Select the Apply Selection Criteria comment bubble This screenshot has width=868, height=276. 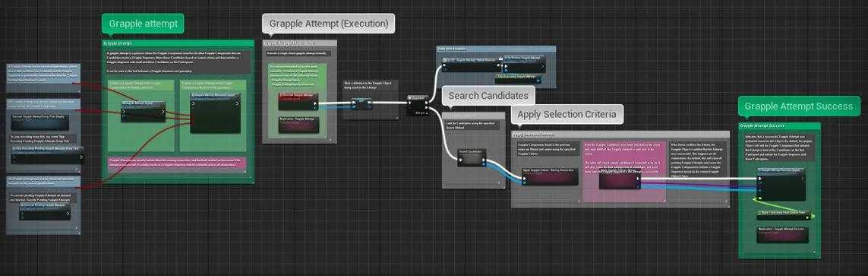(567, 116)
